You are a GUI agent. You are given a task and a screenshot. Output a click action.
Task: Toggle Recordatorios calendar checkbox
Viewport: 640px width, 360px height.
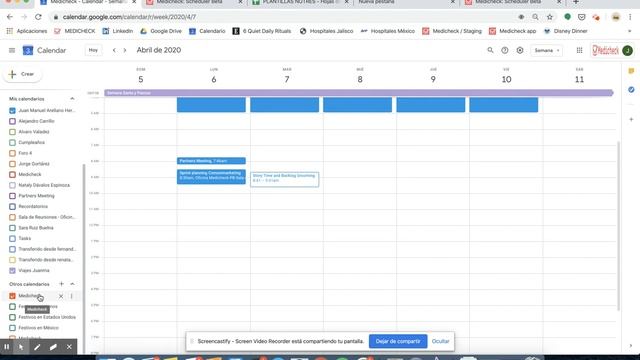click(12, 207)
